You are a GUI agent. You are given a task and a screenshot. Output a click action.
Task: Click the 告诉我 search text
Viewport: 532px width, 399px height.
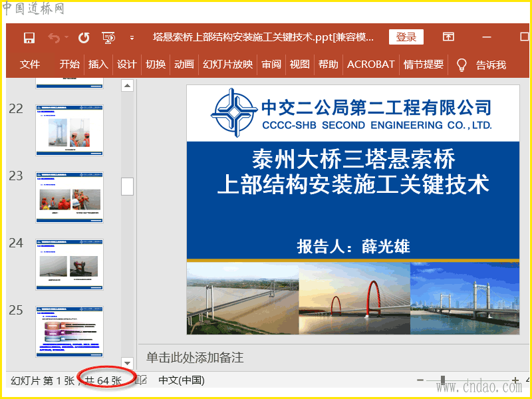click(491, 65)
